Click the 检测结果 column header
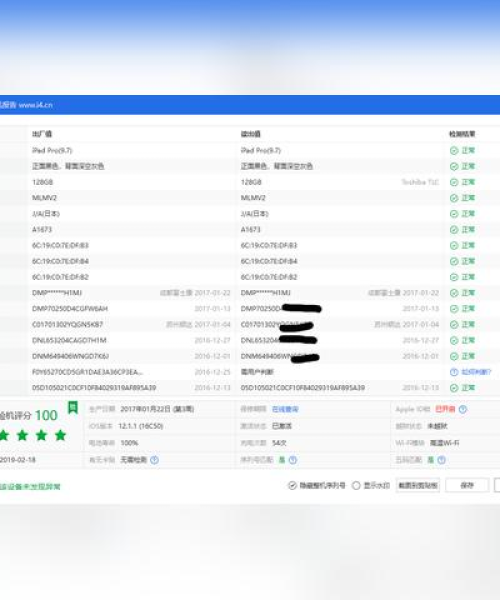The image size is (500, 600). pos(462,134)
